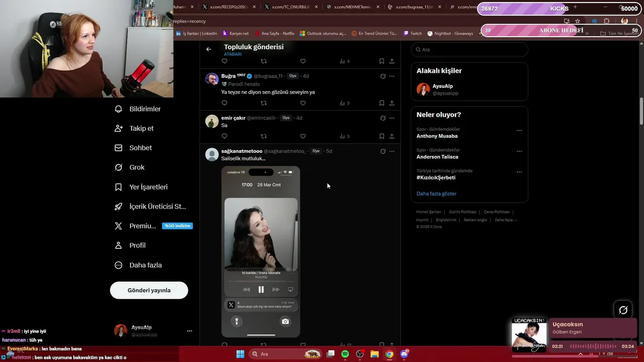The width and height of the screenshot is (644, 362).
Task: Share emir çakır's reply
Action: pos(392,136)
